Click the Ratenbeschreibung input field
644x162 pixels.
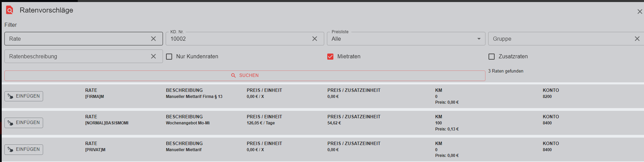pyautogui.click(x=78, y=57)
